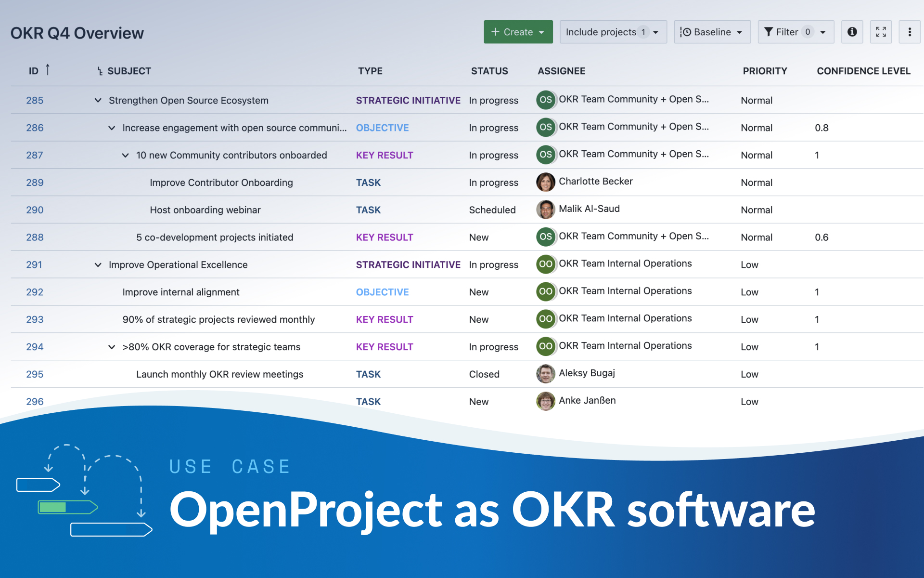Click the OKR Team Community avatar on row 286
This screenshot has height=578, width=924.
(x=546, y=127)
